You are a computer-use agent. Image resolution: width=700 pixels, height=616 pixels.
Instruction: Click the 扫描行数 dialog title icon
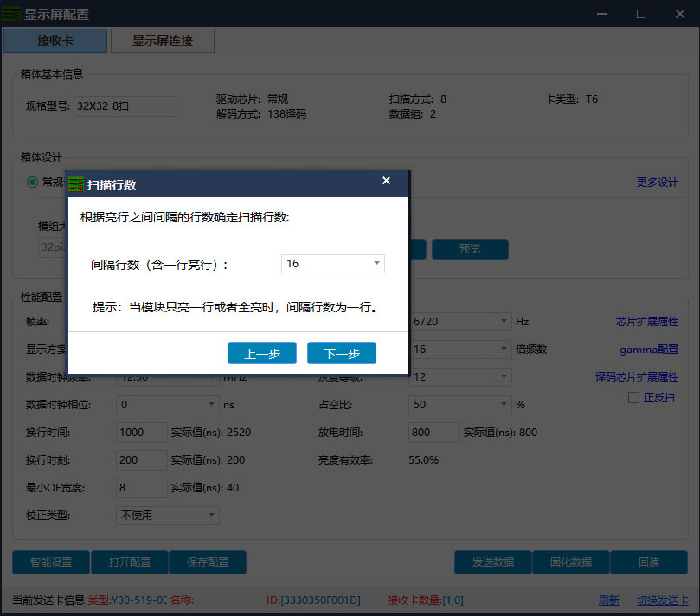(x=76, y=184)
